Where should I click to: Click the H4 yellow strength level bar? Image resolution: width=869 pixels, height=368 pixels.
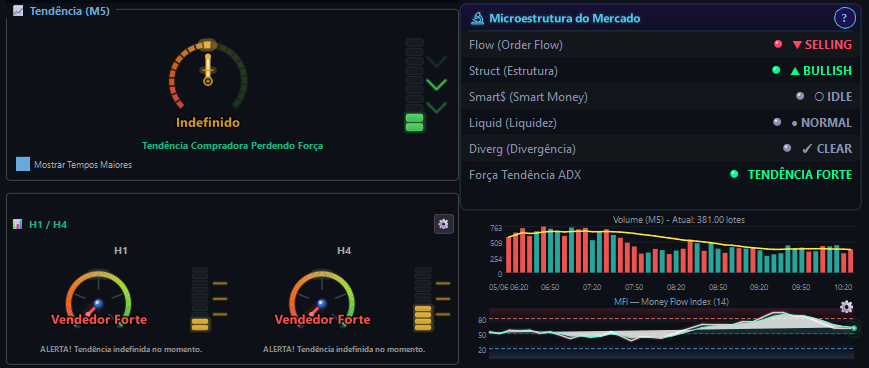[423, 319]
